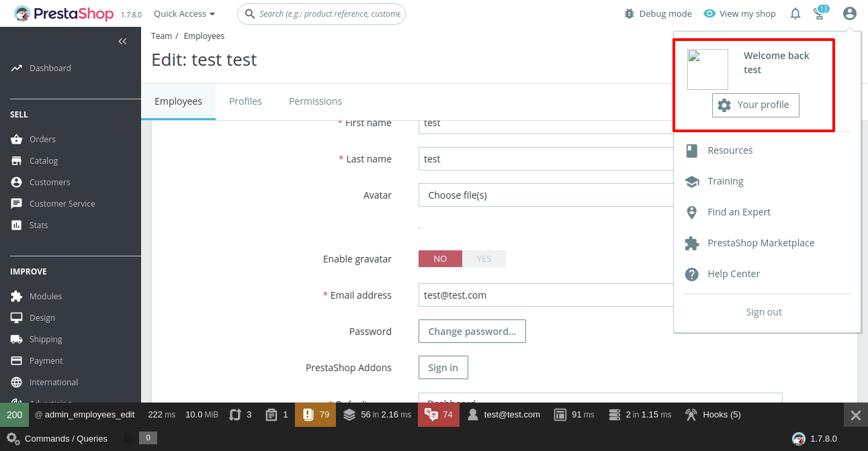Collapse the sidebar with the double chevron

(x=122, y=42)
